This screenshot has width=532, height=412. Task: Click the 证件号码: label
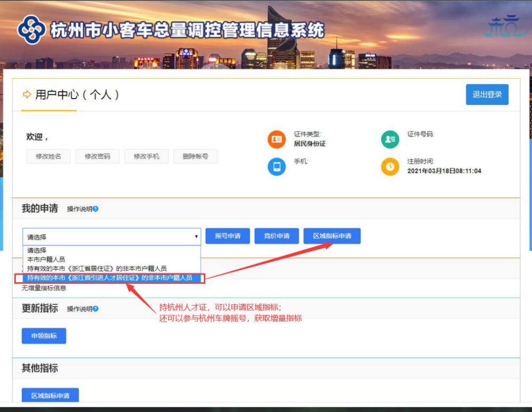pos(421,134)
